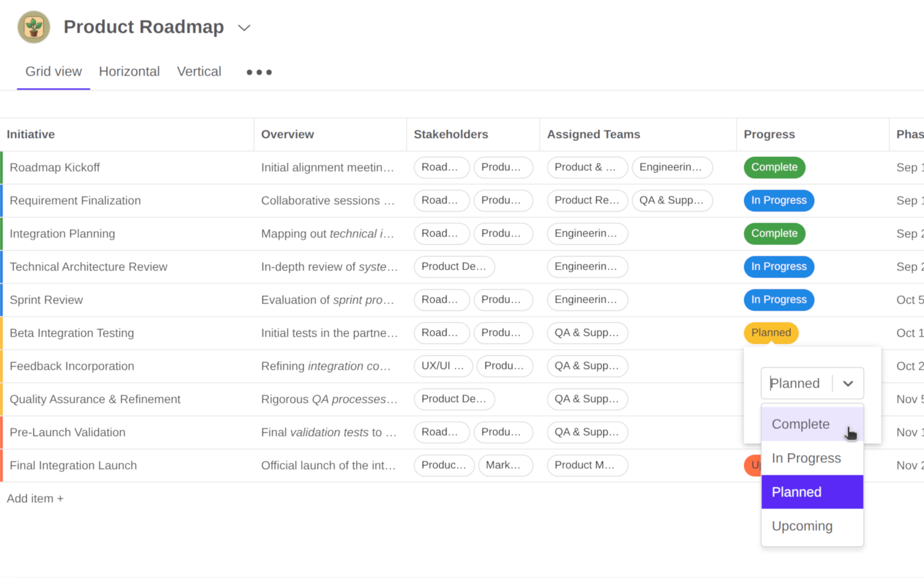Switch to the Vertical tab
924x578 pixels.
click(199, 71)
